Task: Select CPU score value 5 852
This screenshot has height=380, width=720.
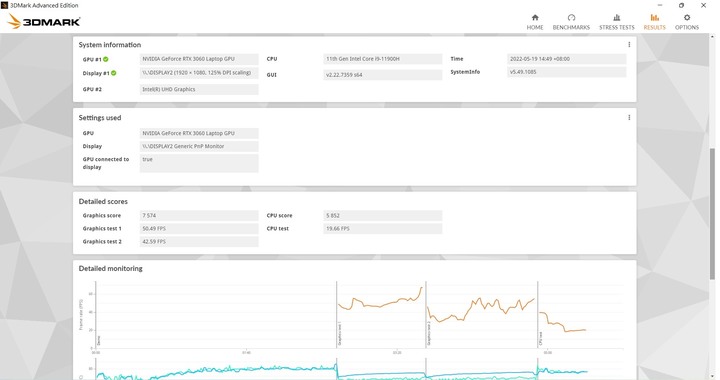Action: point(382,216)
